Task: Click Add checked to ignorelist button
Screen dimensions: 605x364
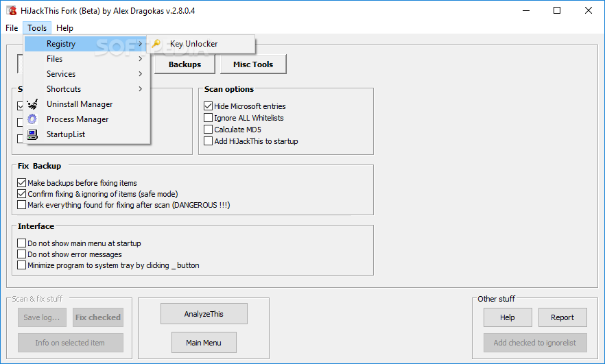Action: point(535,343)
